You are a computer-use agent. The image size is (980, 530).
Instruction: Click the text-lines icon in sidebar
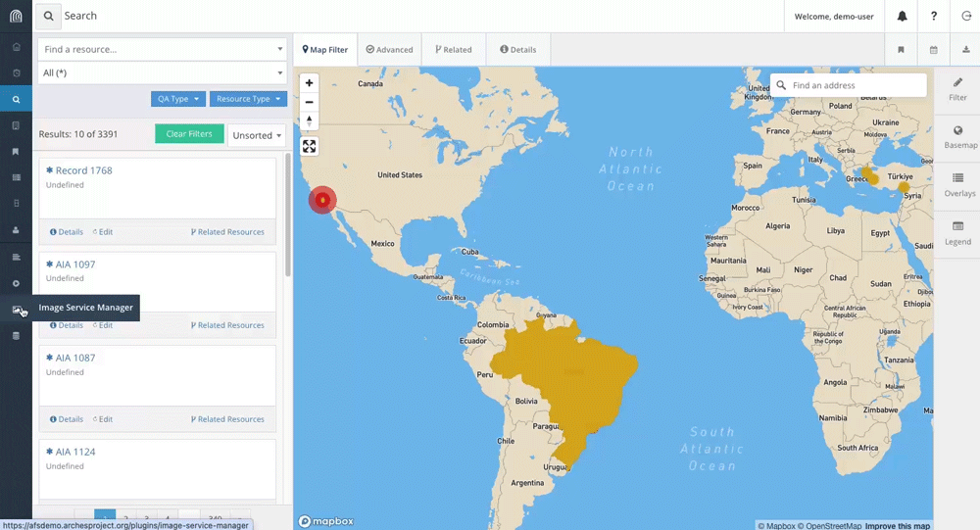tap(17, 257)
